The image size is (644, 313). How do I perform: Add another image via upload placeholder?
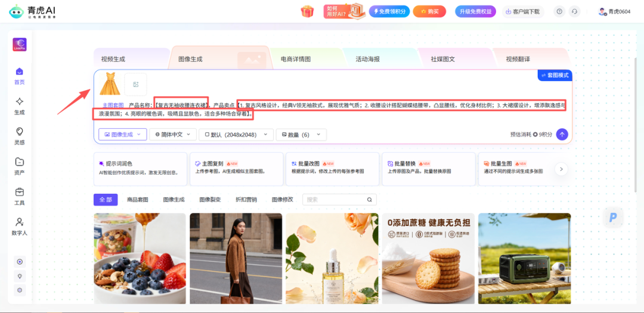(135, 84)
